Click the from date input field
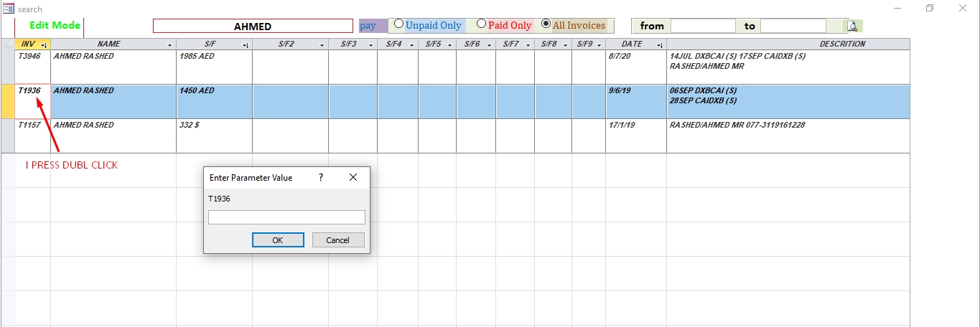Viewport: 980px width, 327px height. point(703,26)
